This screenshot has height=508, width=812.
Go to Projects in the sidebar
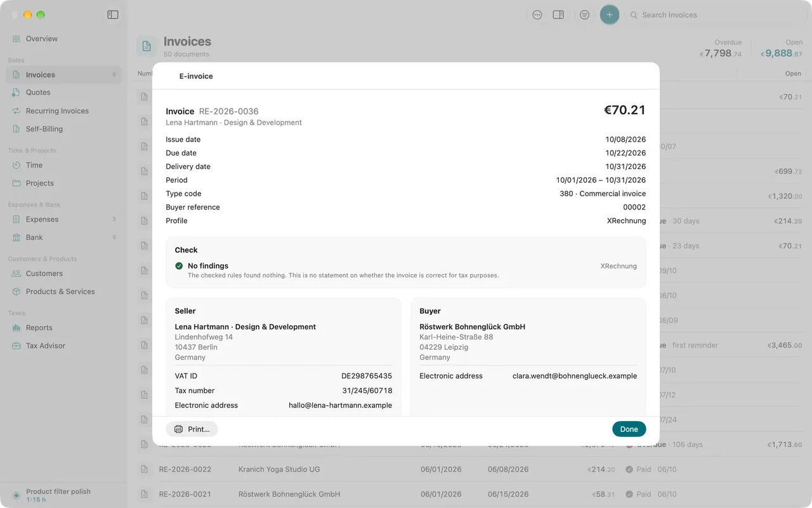(x=63, y=184)
